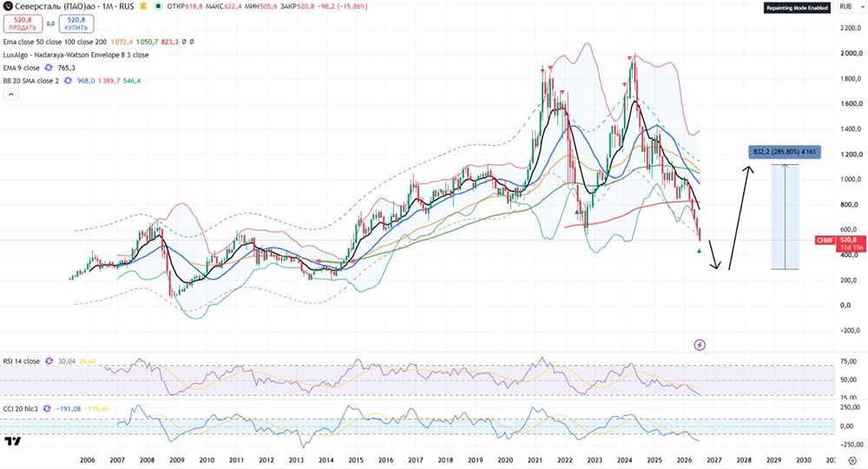Viewport: 868px width, 469px height.
Task: Click the 2015 label on time axis
Action: click(x=356, y=460)
